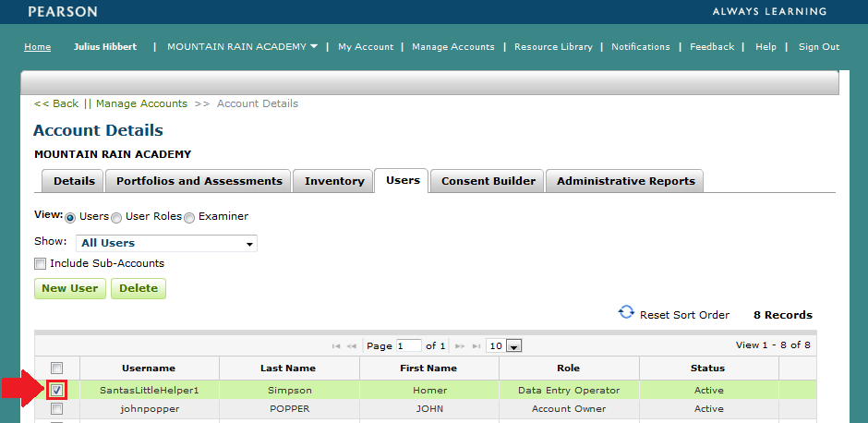Go to last page pager icon

(476, 346)
